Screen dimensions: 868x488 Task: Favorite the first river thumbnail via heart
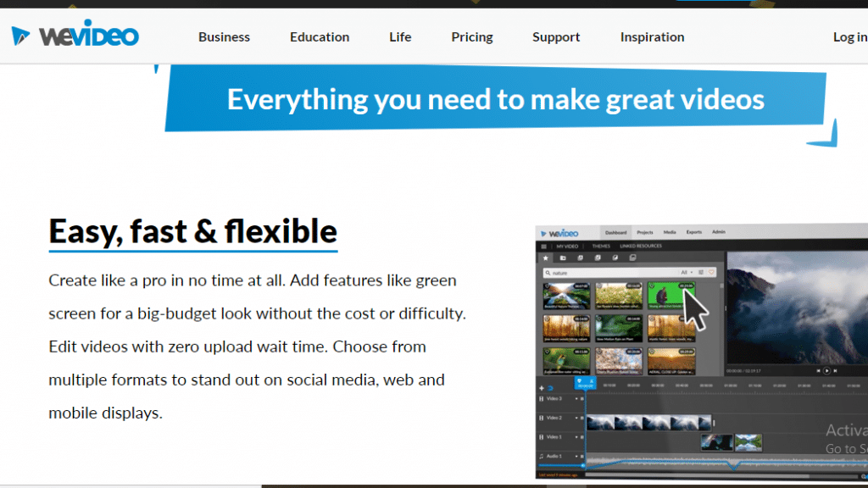coord(547,286)
